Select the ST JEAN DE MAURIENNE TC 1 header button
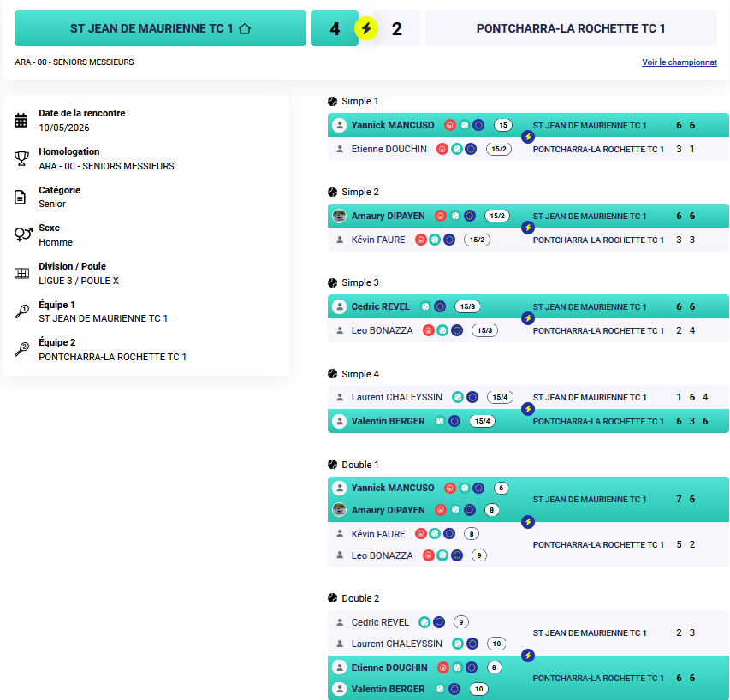The height and width of the screenshot is (700, 730). [160, 28]
